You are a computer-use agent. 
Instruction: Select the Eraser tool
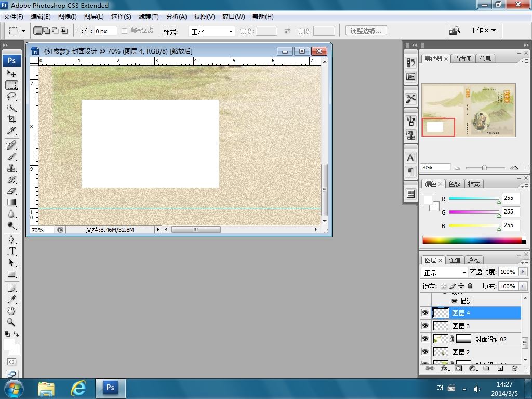click(11, 191)
